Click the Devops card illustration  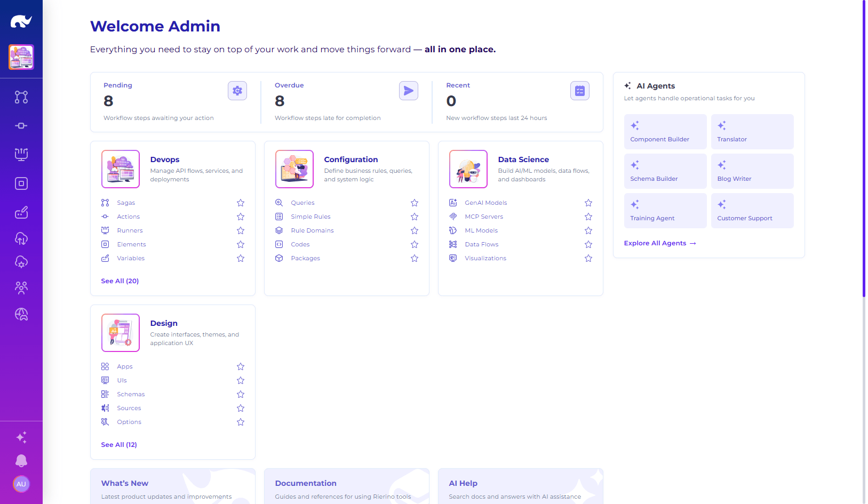click(x=121, y=169)
